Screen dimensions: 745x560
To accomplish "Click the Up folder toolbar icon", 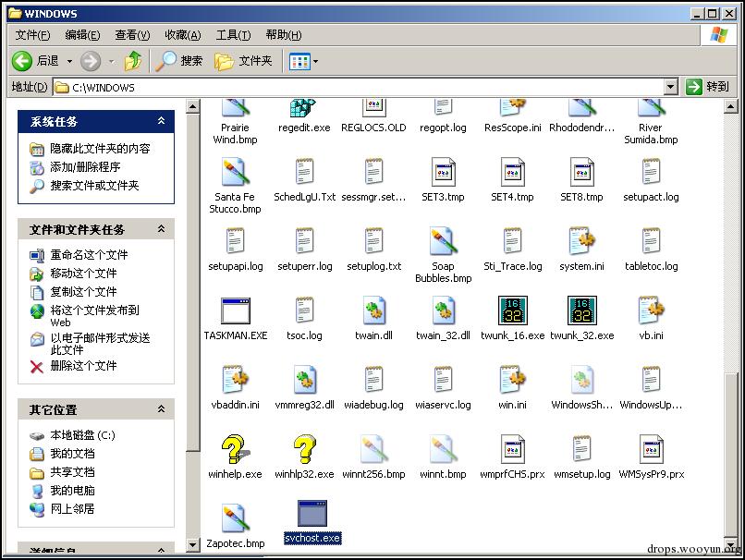I will [134, 61].
